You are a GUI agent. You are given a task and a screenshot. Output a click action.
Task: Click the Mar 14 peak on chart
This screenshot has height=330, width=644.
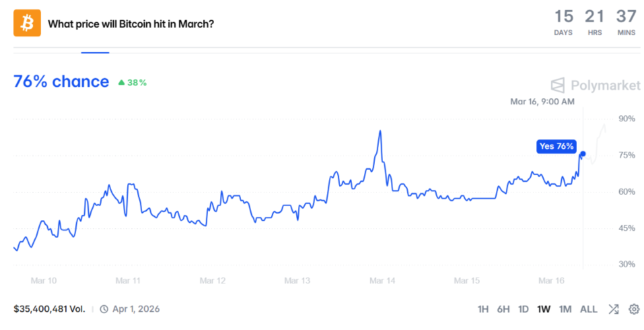380,131
